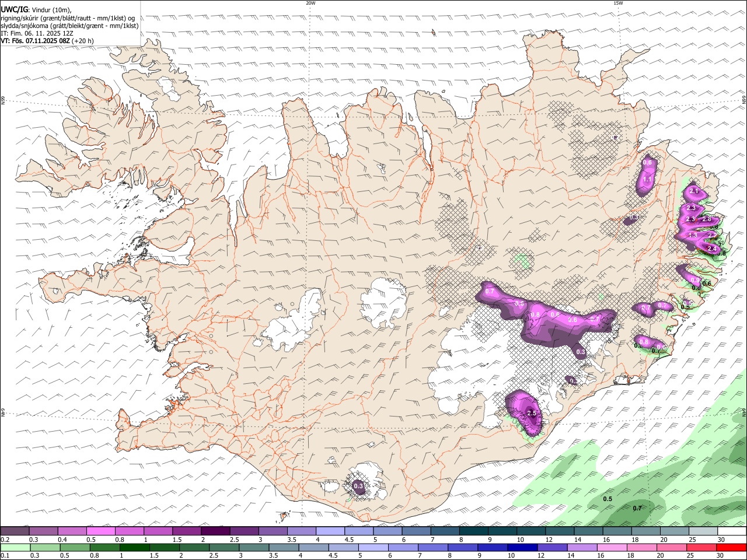Click the 2.1 value on the east coast
Screen dimensions: 747x560
(694, 191)
